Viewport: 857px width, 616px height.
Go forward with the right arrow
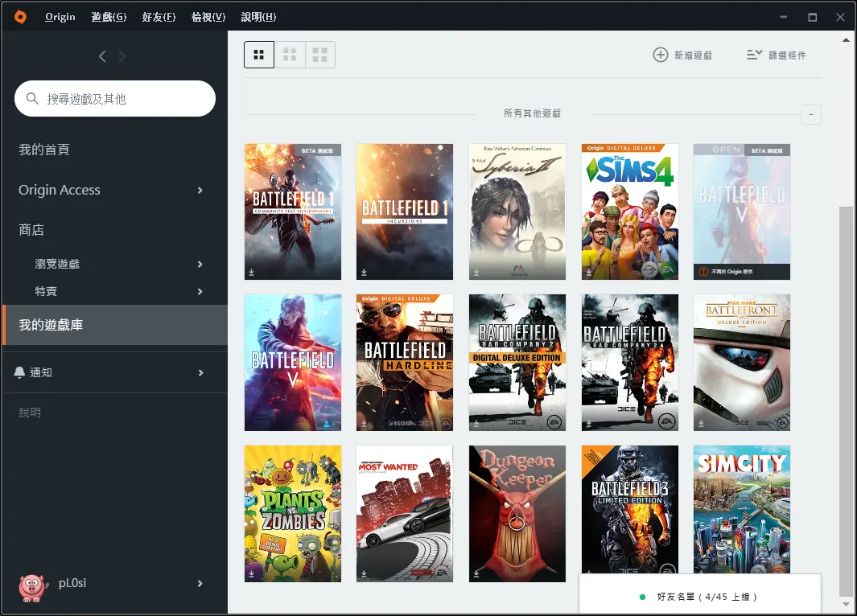(122, 56)
